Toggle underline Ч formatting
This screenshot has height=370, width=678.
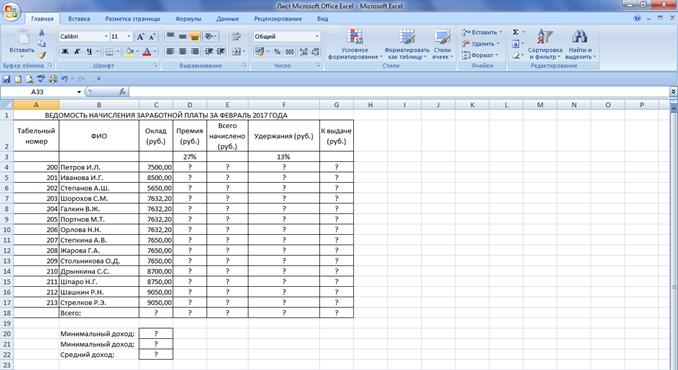click(89, 52)
